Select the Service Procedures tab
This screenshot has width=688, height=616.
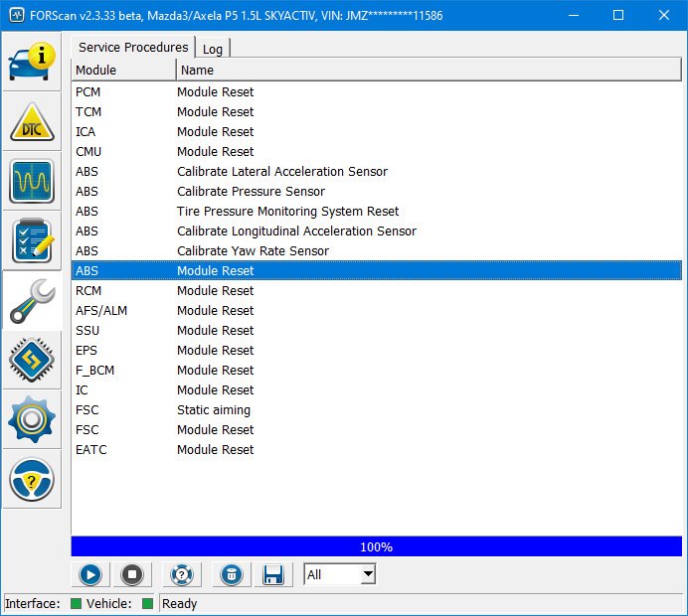click(133, 47)
